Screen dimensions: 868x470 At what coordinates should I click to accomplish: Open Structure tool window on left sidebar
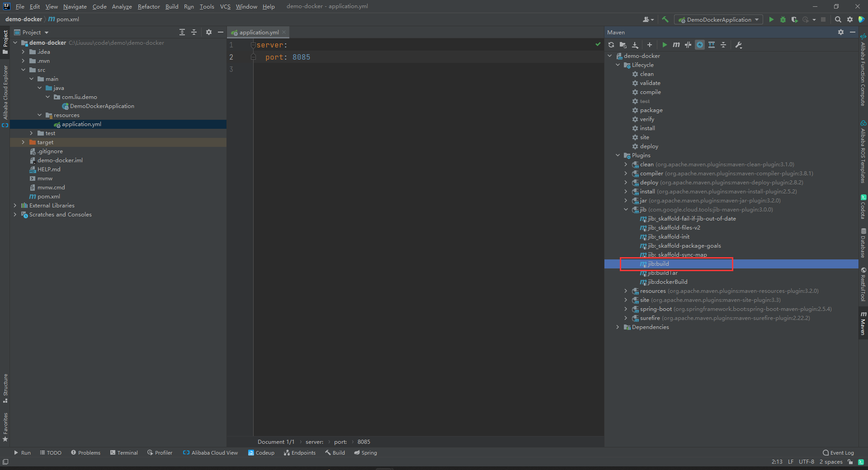pyautogui.click(x=5, y=388)
